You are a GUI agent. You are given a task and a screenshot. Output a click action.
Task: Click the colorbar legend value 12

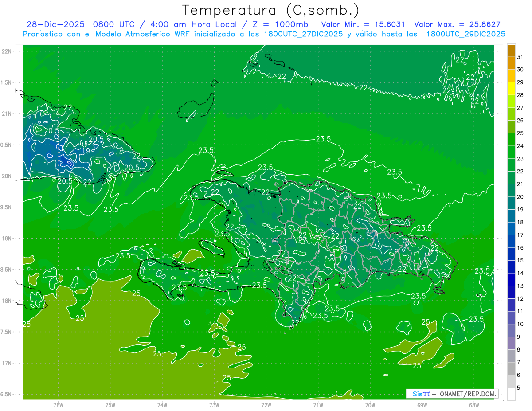[x=520, y=299]
